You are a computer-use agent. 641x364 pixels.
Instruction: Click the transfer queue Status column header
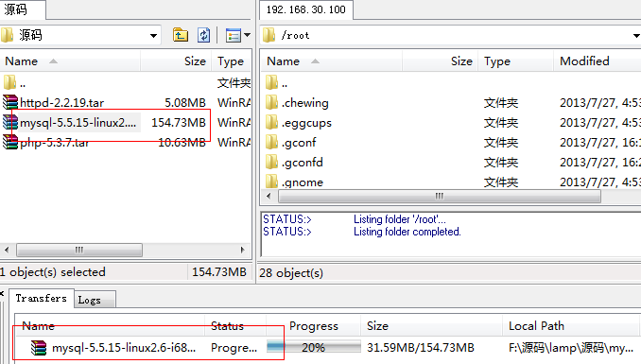pyautogui.click(x=235, y=326)
